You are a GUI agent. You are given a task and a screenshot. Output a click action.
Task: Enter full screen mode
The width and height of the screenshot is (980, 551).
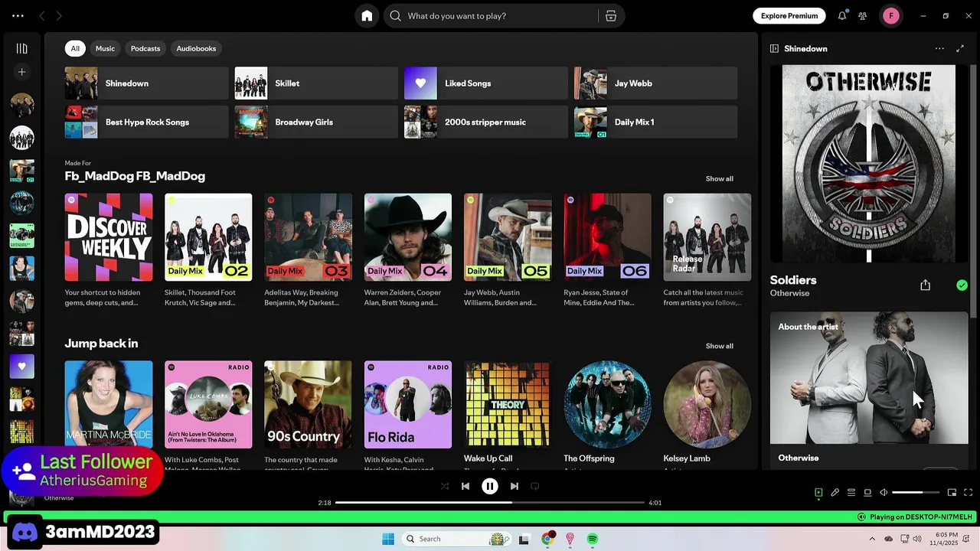coord(968,493)
